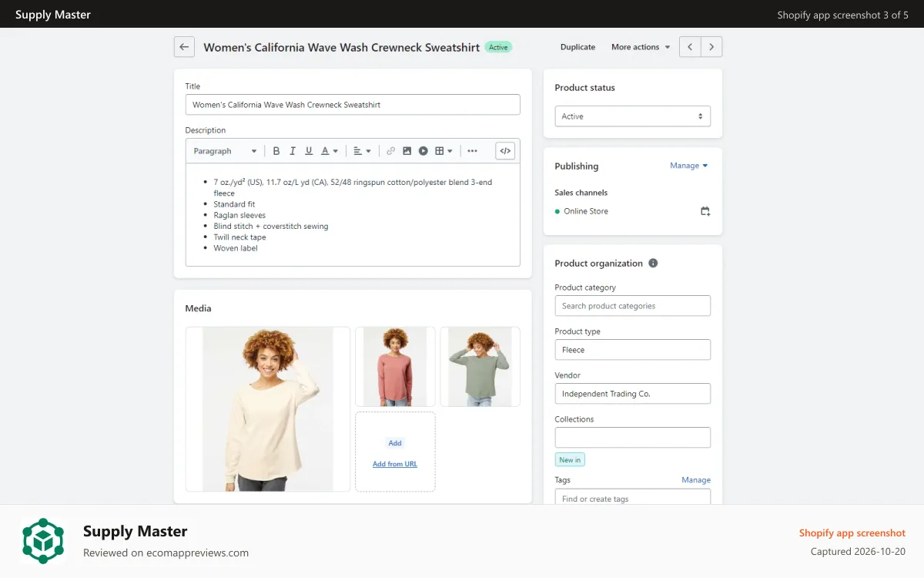
Task: Insert video using the play icon
Action: pyautogui.click(x=423, y=151)
